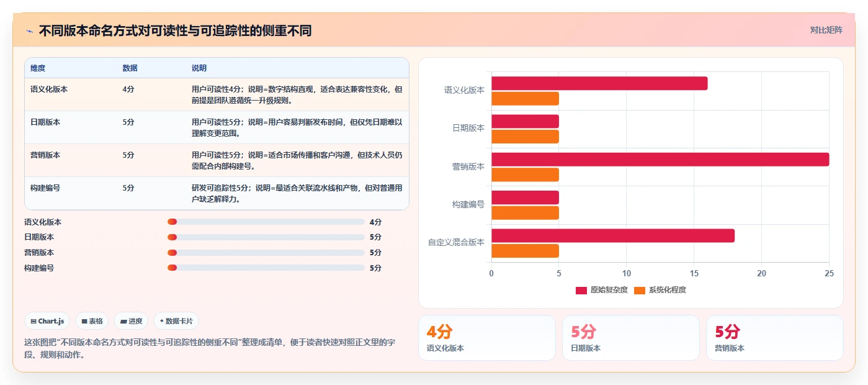Click the red 语义化版本 bar in the chart

(x=599, y=83)
